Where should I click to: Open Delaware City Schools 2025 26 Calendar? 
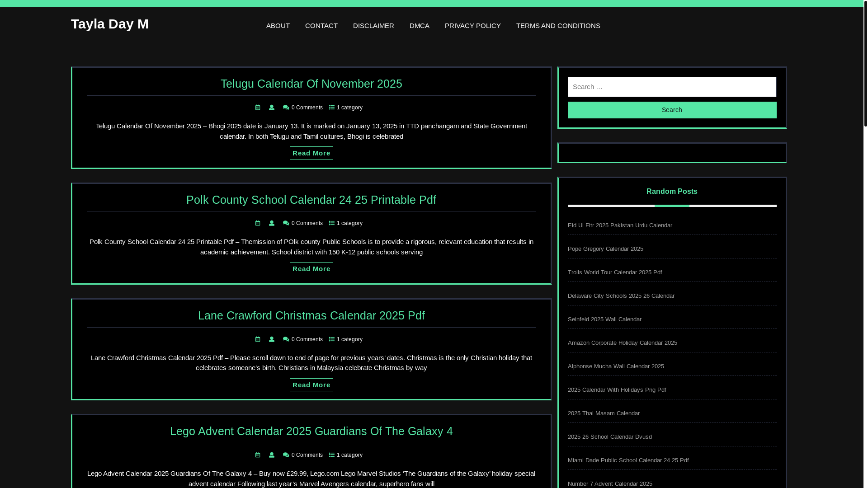tap(621, 296)
